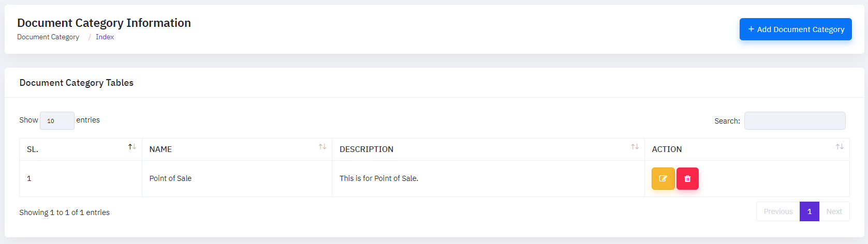
Task: Select page 1 in pagination
Action: pyautogui.click(x=810, y=211)
